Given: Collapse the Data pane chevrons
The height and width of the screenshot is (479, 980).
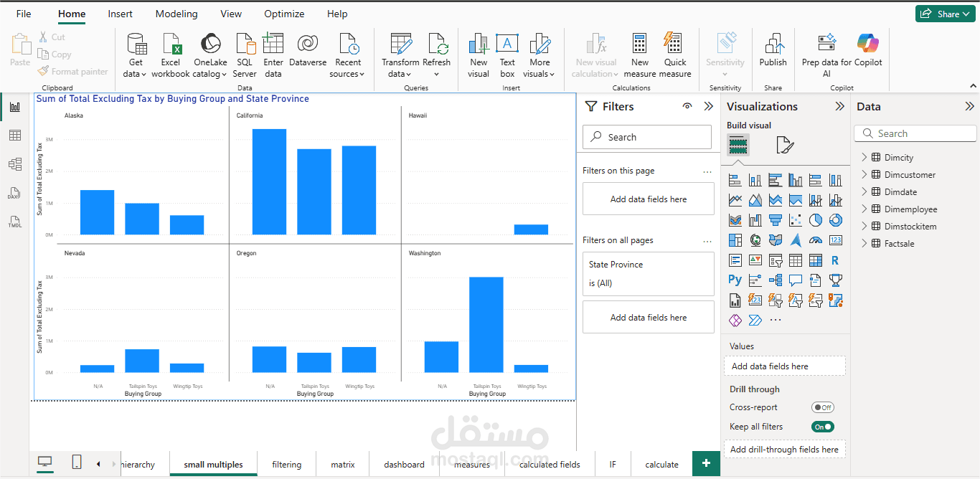Looking at the screenshot, I should coord(969,106).
